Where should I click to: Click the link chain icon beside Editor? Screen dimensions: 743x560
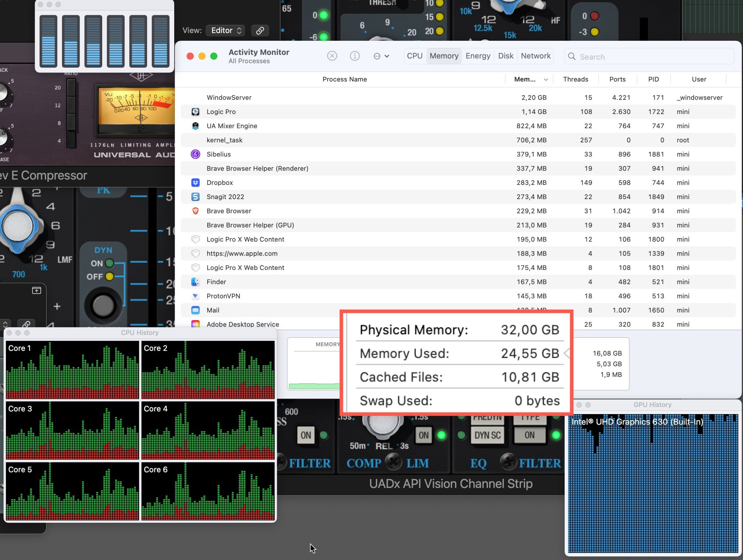[x=260, y=30]
